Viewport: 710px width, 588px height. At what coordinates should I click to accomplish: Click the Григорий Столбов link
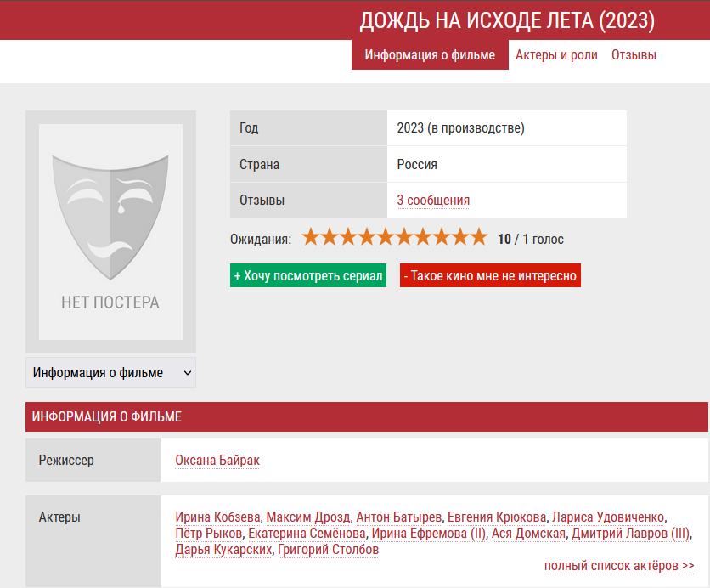tap(328, 550)
